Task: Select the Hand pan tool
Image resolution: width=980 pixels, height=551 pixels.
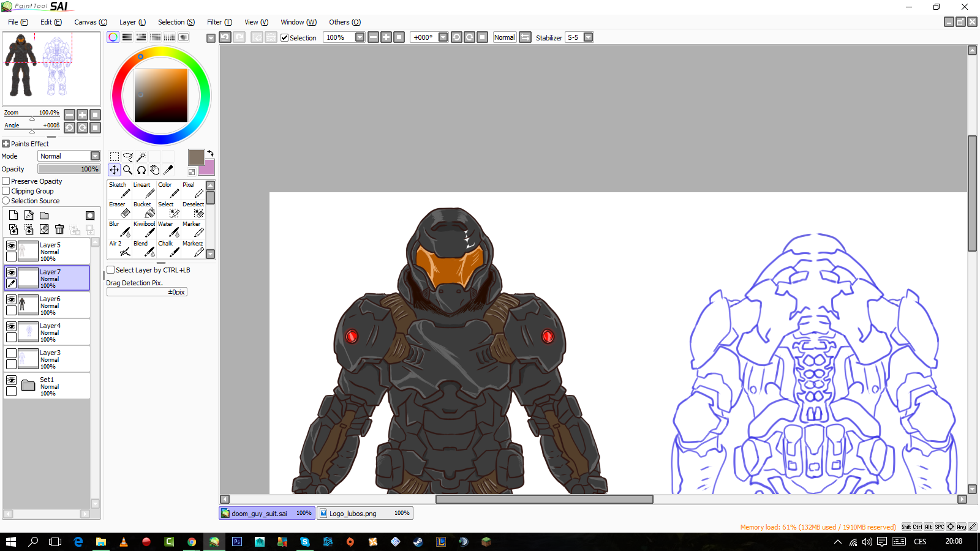Action: (x=154, y=170)
